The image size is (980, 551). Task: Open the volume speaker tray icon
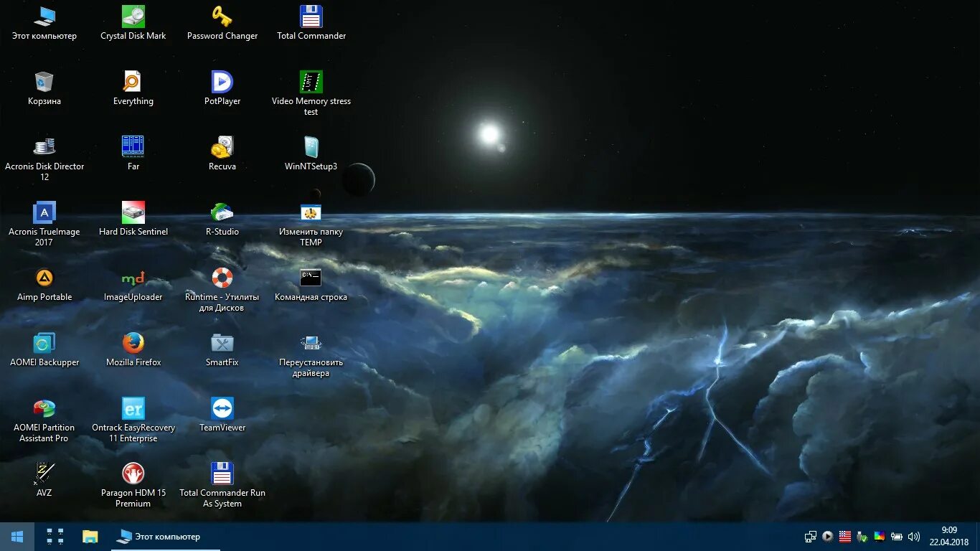pos(914,537)
